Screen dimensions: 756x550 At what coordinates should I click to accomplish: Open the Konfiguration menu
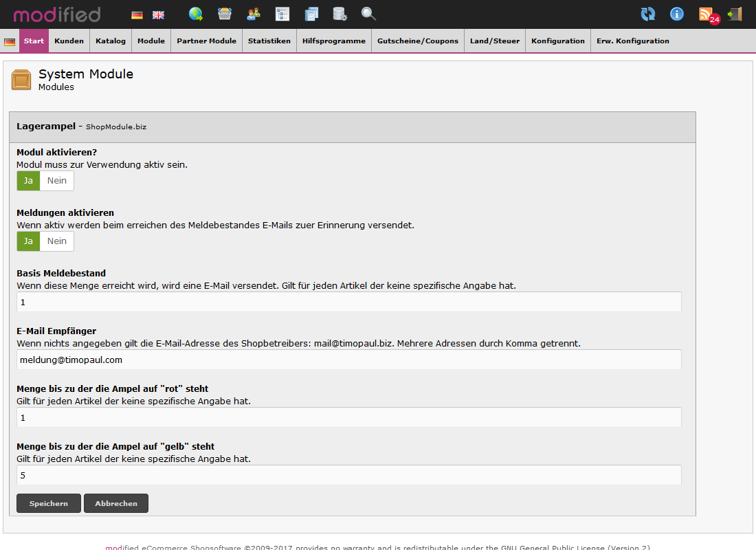(x=557, y=41)
